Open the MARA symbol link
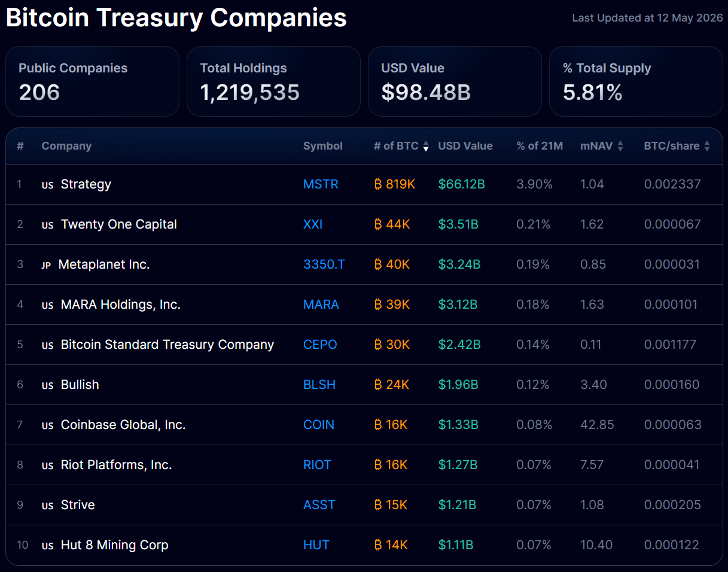The image size is (728, 572). pos(321,305)
